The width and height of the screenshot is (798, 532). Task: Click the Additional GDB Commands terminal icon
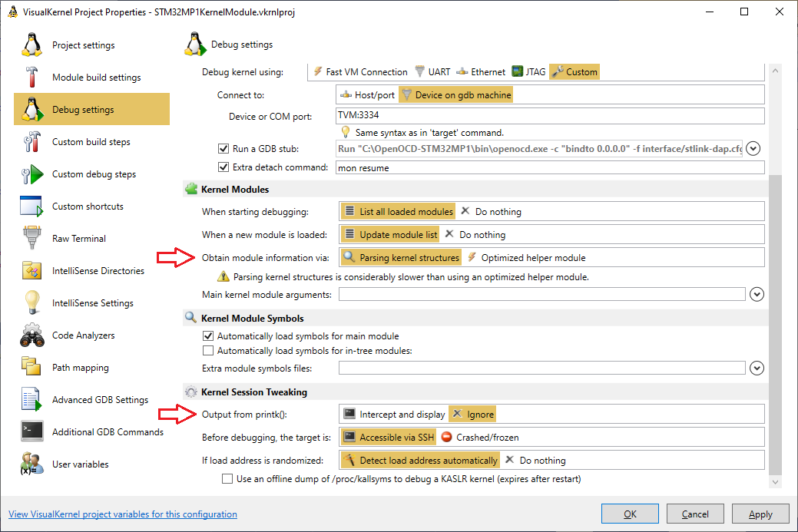pyautogui.click(x=32, y=431)
